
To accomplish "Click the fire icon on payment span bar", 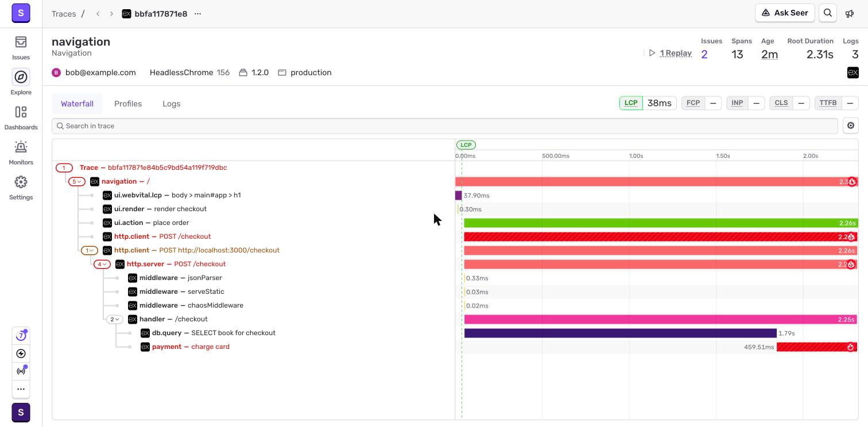I will point(851,347).
